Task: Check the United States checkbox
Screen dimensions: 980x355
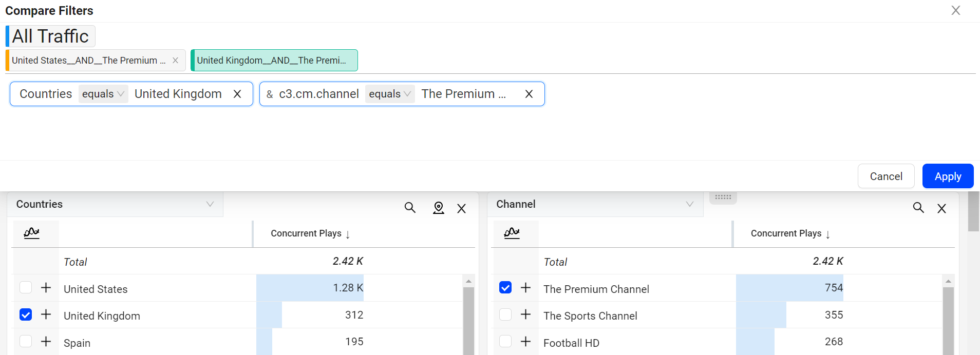Action: click(x=26, y=288)
